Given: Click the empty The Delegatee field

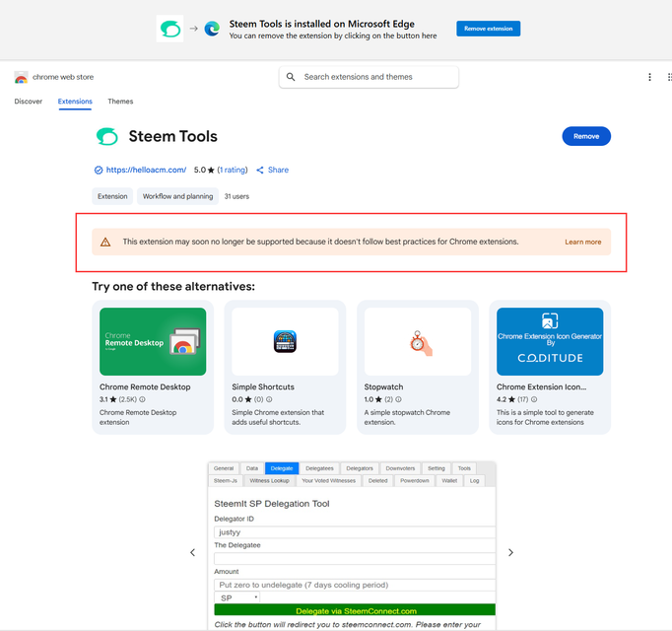Looking at the screenshot, I should pos(355,558).
